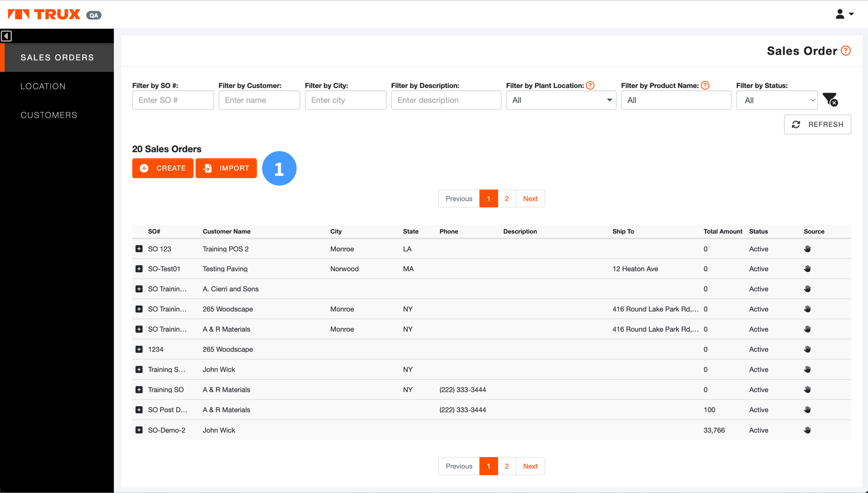The image size is (868, 493).
Task: Click the Total Amount column header
Action: tap(723, 231)
